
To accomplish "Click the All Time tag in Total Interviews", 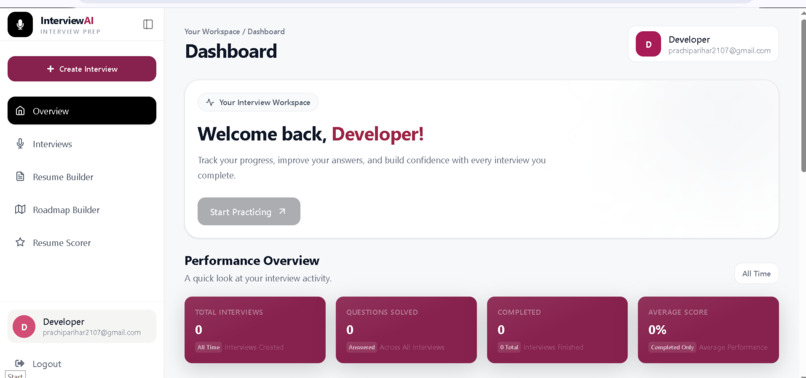I will pos(208,347).
